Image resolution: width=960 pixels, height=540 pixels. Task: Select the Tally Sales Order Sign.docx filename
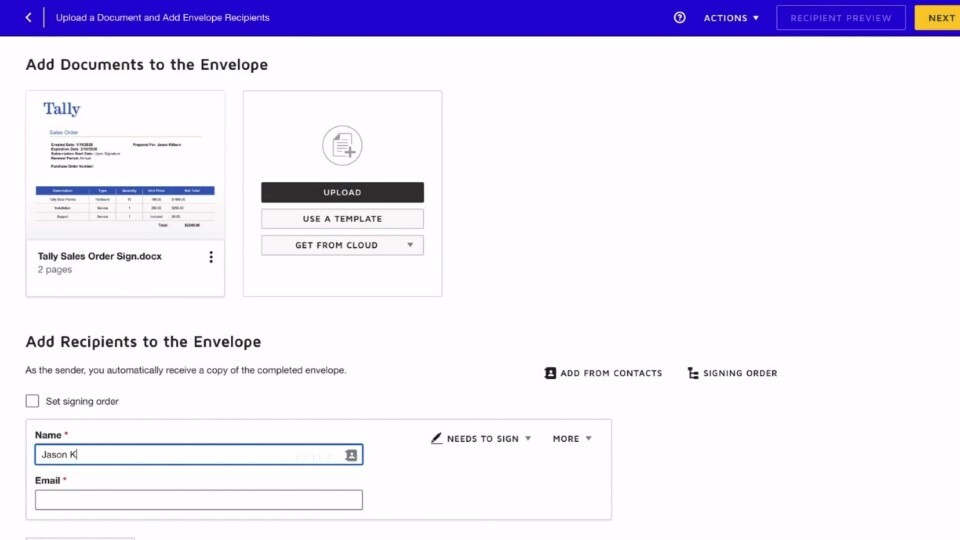(x=100, y=256)
